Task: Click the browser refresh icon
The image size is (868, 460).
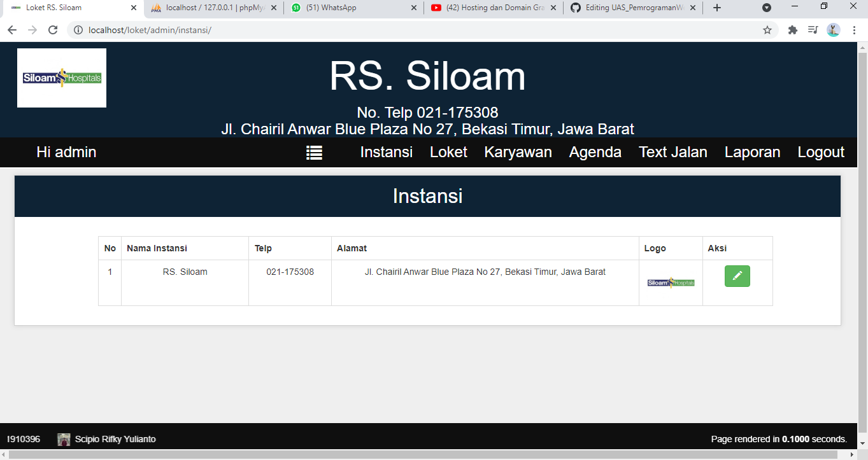Action: 53,29
